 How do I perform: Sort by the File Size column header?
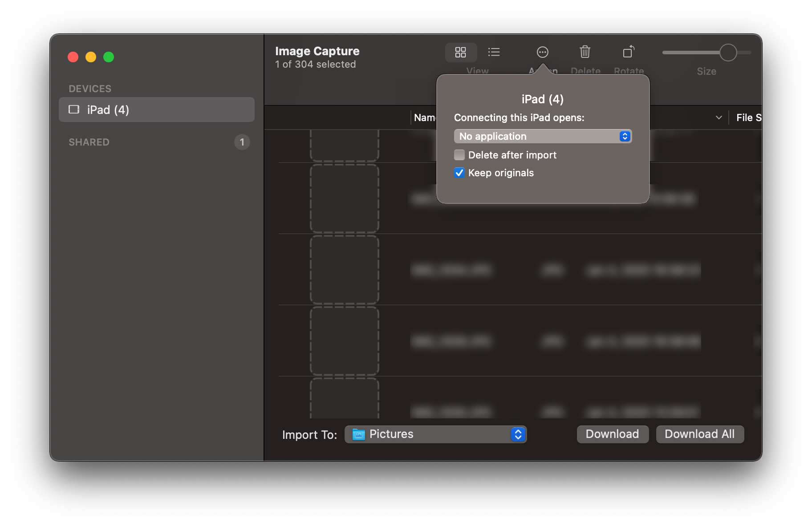pos(749,118)
